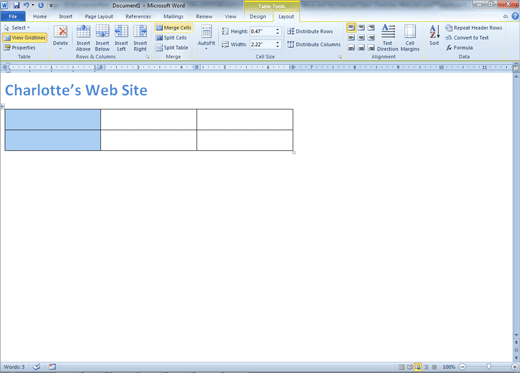
Task: Click the Distribute Columns button
Action: click(x=314, y=44)
